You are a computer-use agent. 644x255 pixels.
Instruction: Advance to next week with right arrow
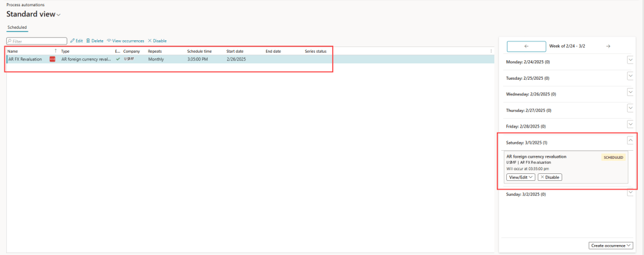coord(608,46)
